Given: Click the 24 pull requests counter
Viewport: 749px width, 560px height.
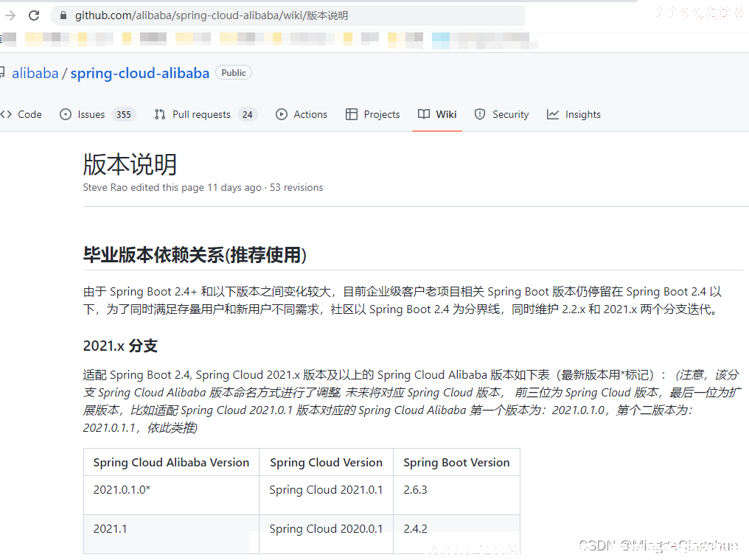Looking at the screenshot, I should coord(248,114).
